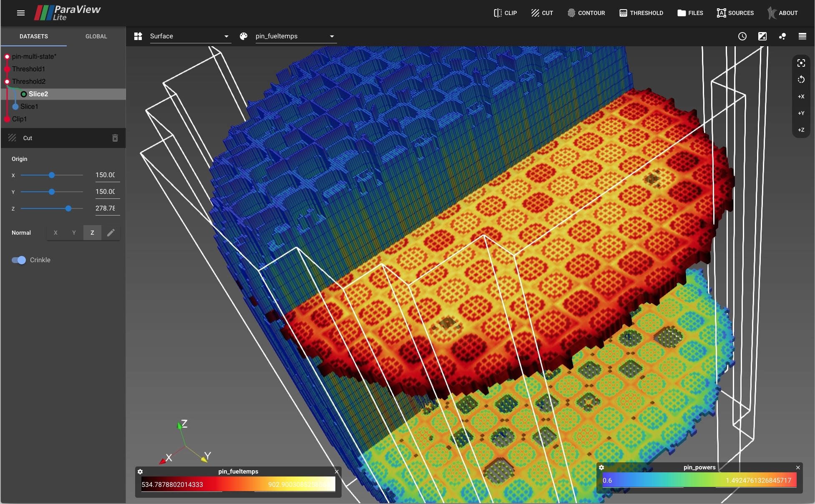The width and height of the screenshot is (815, 504).
Task: Add a Cut filter from toolbar
Action: (542, 13)
